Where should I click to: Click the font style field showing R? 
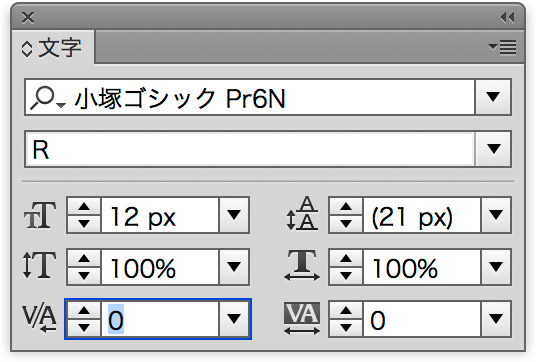pyautogui.click(x=250, y=149)
